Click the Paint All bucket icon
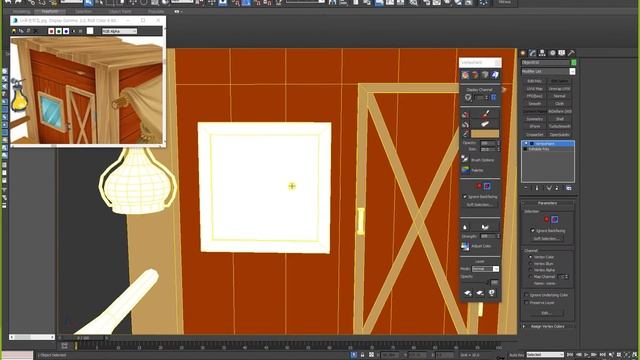This screenshot has width=640, height=360. tap(465, 114)
